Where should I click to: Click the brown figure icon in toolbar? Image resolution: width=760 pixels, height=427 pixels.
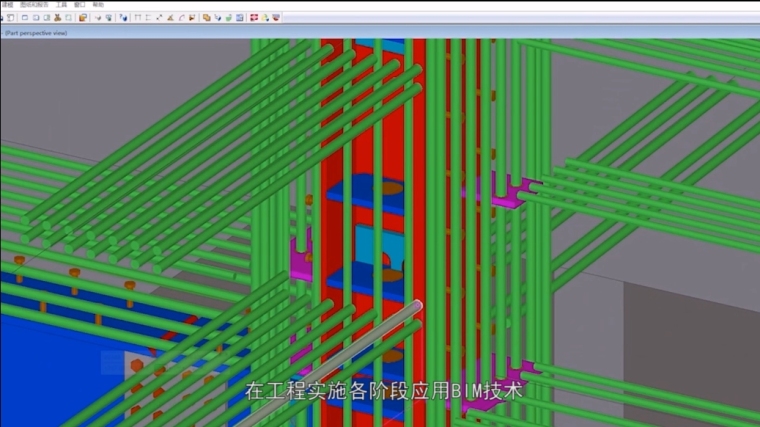click(x=57, y=17)
